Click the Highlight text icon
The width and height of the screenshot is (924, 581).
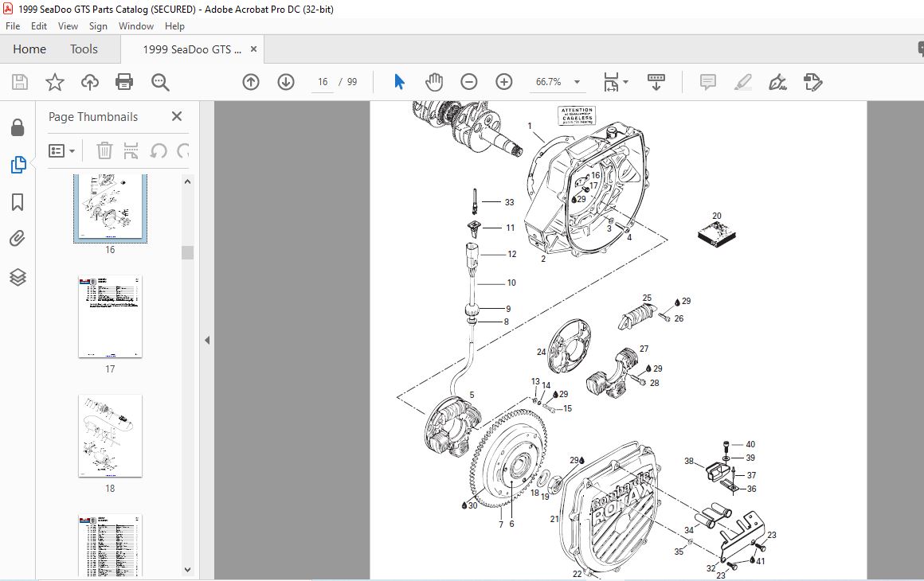pyautogui.click(x=743, y=82)
